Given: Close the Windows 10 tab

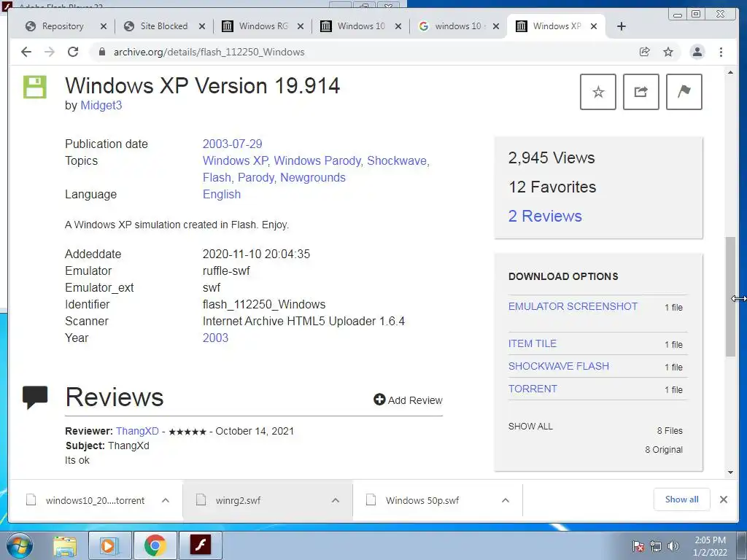Looking at the screenshot, I should tap(398, 26).
